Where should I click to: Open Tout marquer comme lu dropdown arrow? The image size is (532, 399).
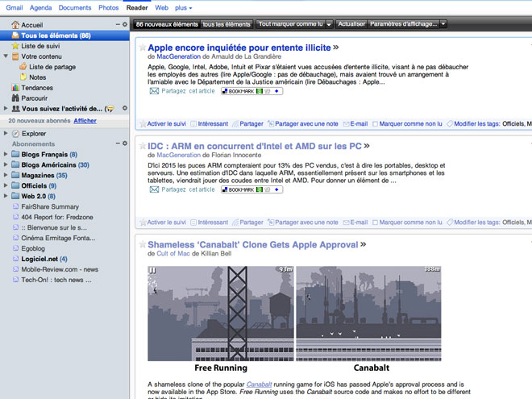(329, 24)
